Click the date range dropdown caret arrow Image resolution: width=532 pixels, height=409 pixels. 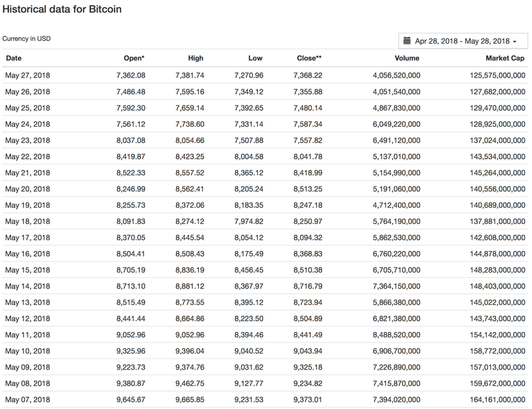coord(515,42)
